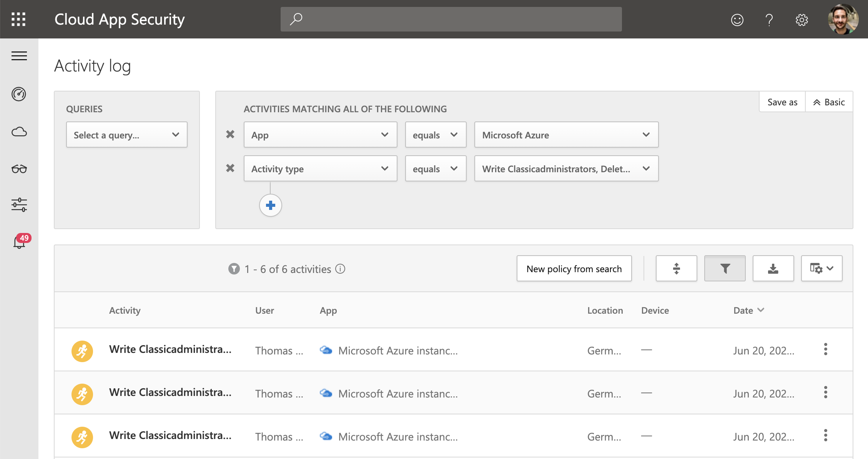Click Microsoft Azure instanc... in first row
Image resolution: width=868 pixels, height=459 pixels.
point(398,350)
